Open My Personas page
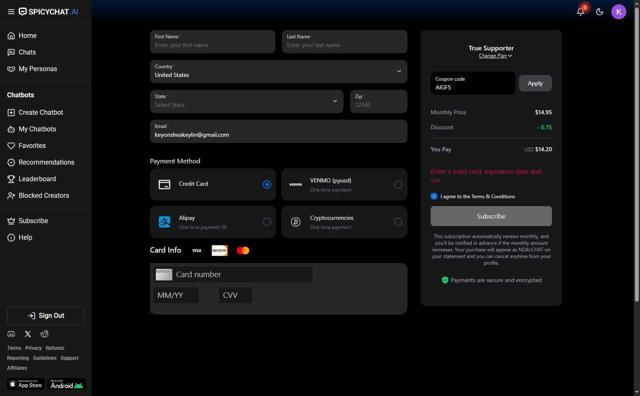 coord(32,69)
